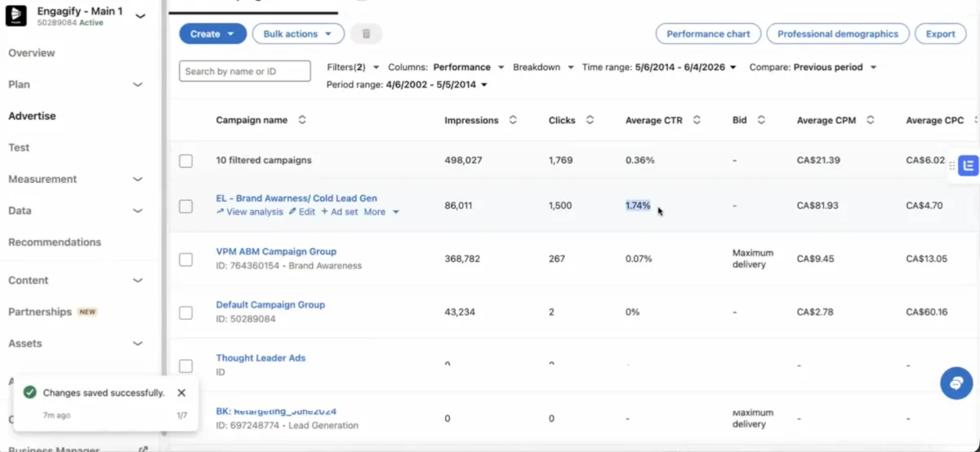
Task: Sort by Campaign name column arrows
Action: point(302,120)
